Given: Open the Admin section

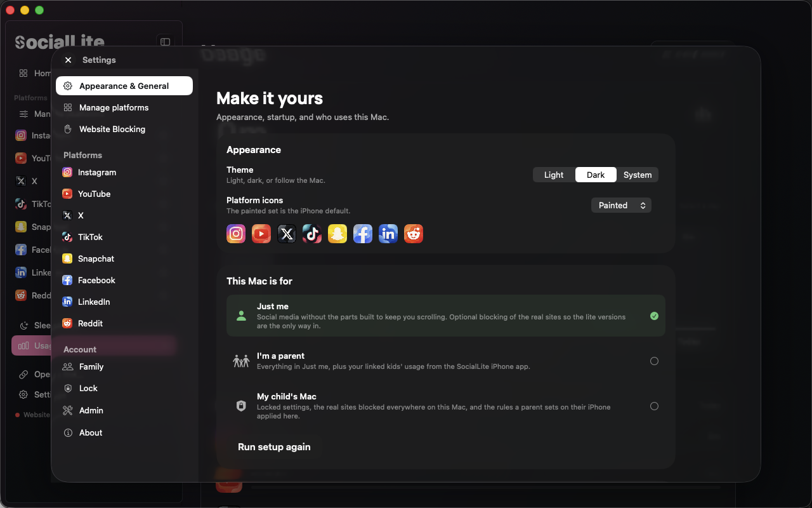Looking at the screenshot, I should (x=124, y=410).
